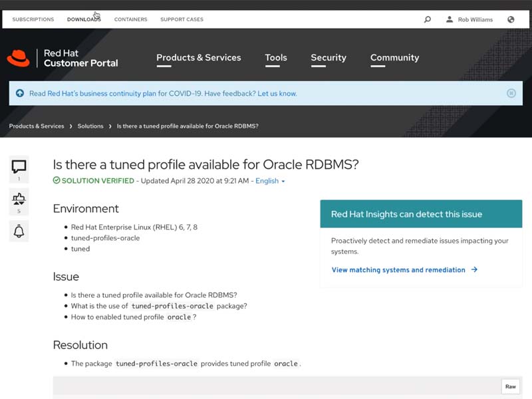The image size is (532, 399).
Task: Go to Downloads in the top bar
Action: pos(84,19)
